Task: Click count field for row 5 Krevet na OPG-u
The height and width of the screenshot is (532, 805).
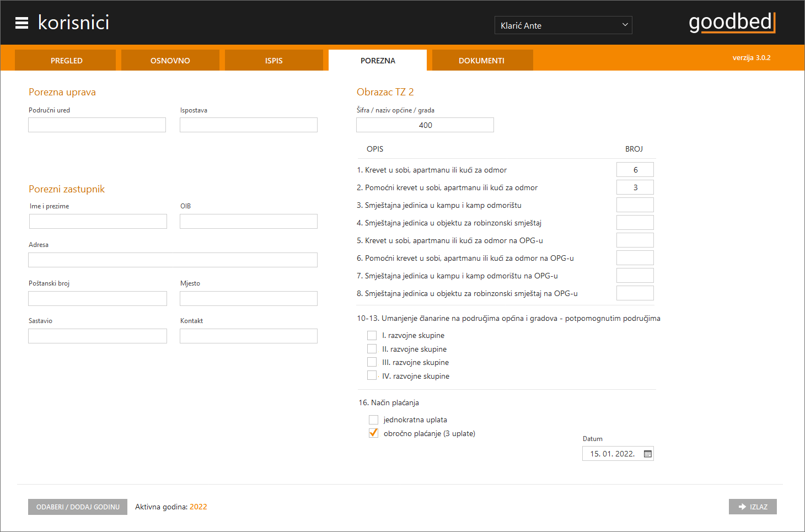Action: tap(635, 240)
